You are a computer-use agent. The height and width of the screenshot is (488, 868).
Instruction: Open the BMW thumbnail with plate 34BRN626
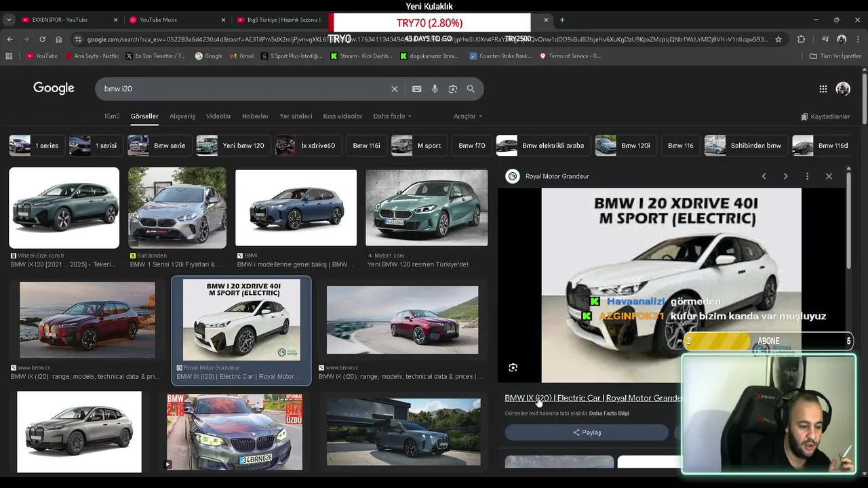pyautogui.click(x=235, y=432)
